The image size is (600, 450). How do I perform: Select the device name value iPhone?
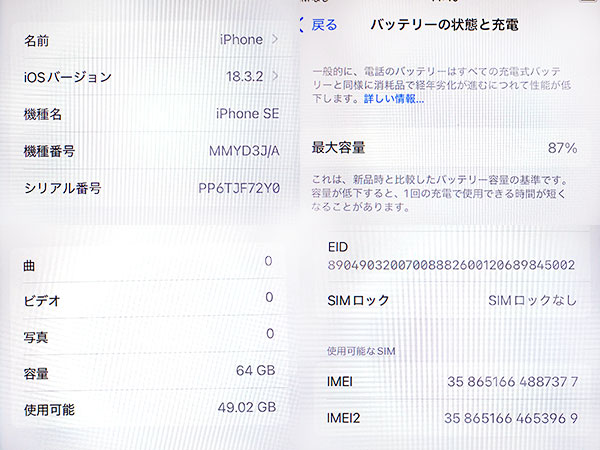coord(241,39)
